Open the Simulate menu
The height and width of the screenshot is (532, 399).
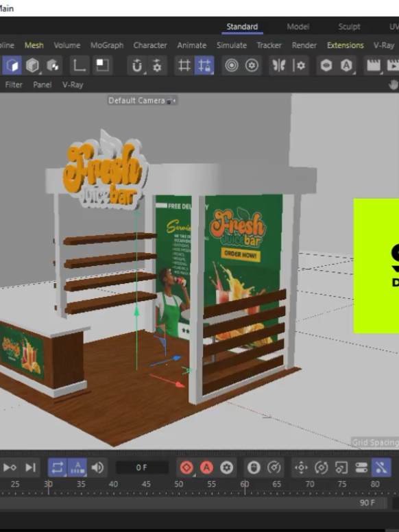pyautogui.click(x=232, y=45)
